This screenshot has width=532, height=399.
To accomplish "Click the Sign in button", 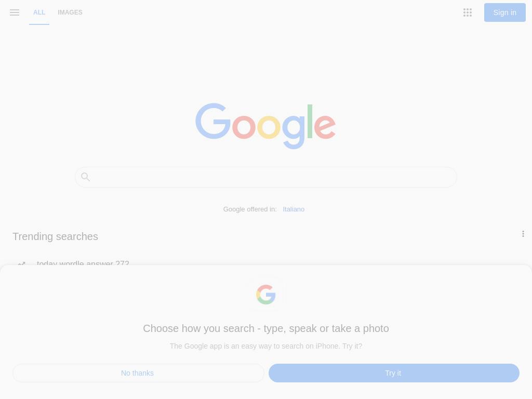I will click(505, 12).
